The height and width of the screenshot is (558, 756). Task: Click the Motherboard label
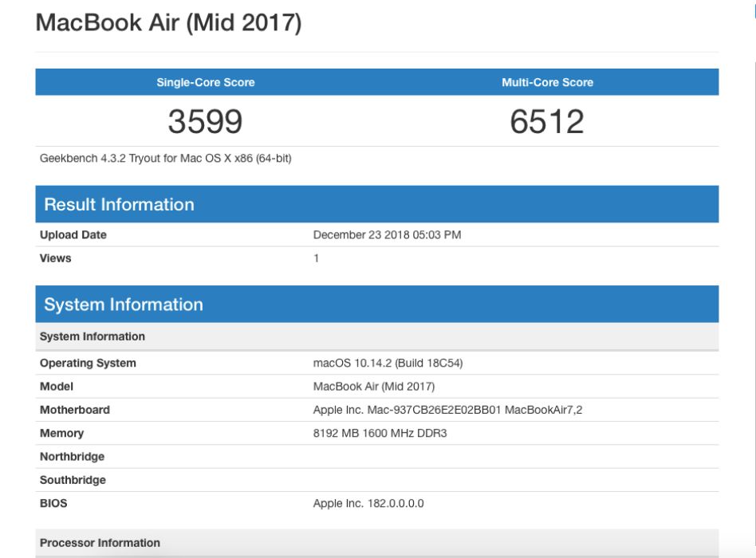point(75,410)
